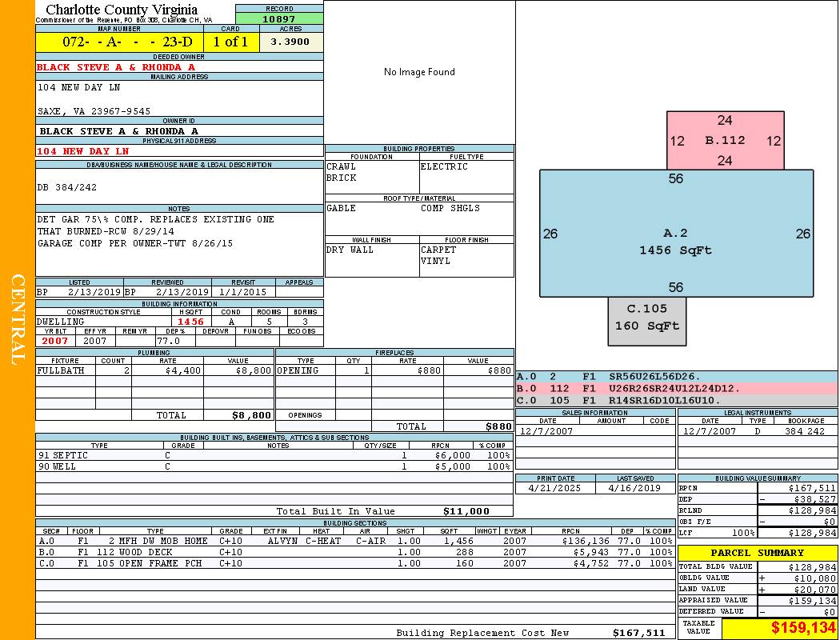Click the red year built 2007
Viewport: 840px width, 640px height.
(x=55, y=341)
